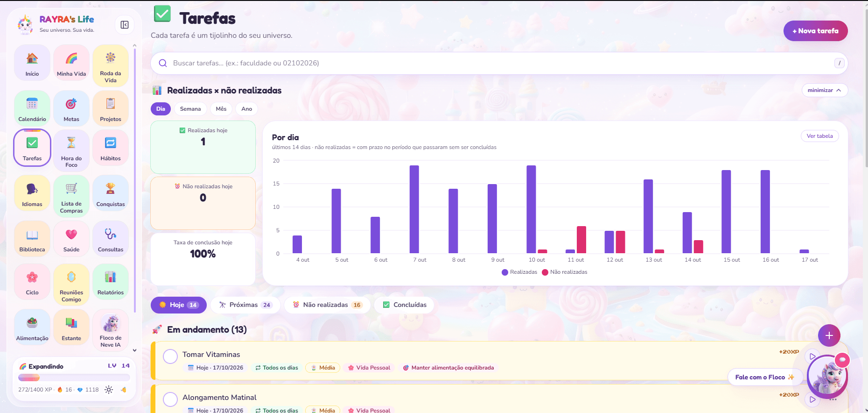Image resolution: width=868 pixels, height=413 pixels.
Task: Click sidebar scroll-down chevron
Action: click(134, 350)
